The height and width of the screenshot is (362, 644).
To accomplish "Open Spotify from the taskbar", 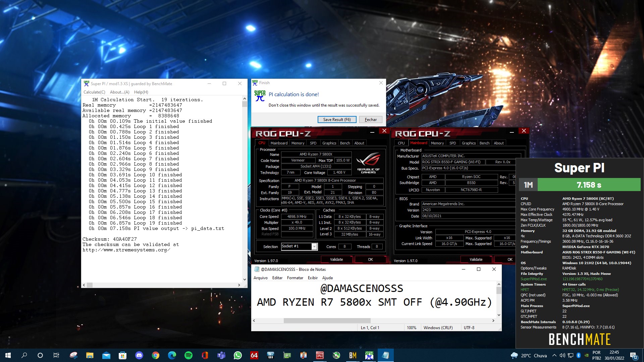I will [188, 355].
